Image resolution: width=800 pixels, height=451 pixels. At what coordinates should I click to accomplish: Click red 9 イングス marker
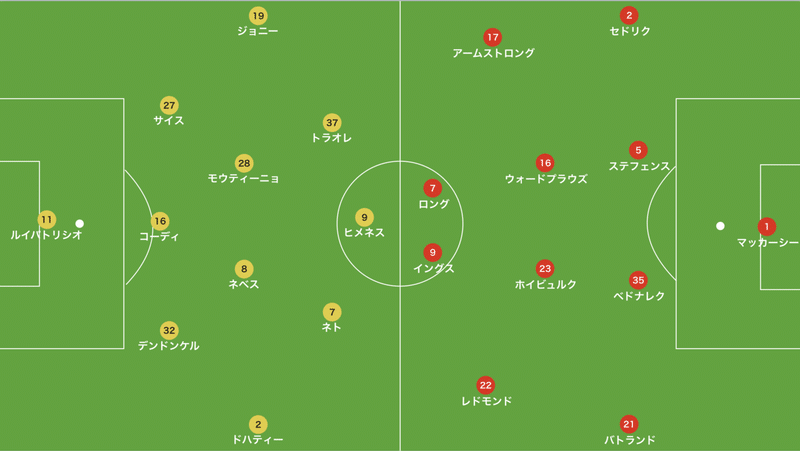(x=432, y=253)
